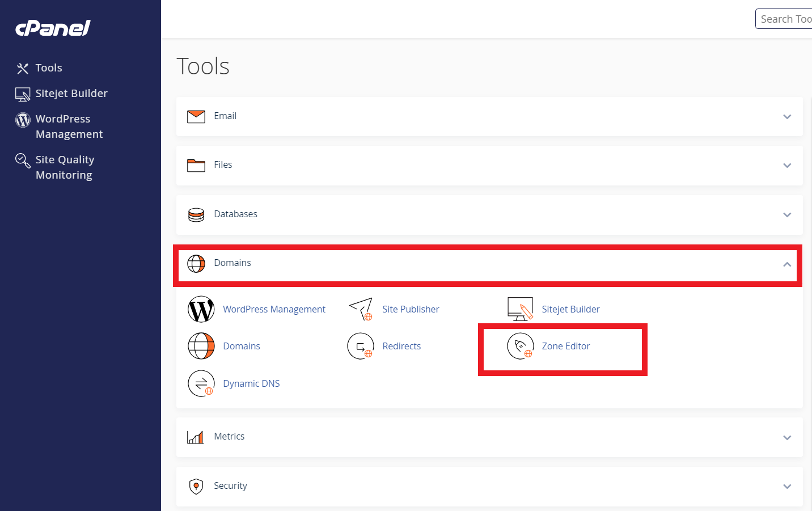This screenshot has width=812, height=511.
Task: Expand the Databases section chevron
Action: click(786, 215)
